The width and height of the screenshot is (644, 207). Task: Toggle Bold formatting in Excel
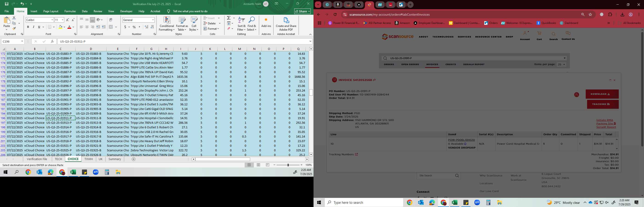click(x=28, y=27)
